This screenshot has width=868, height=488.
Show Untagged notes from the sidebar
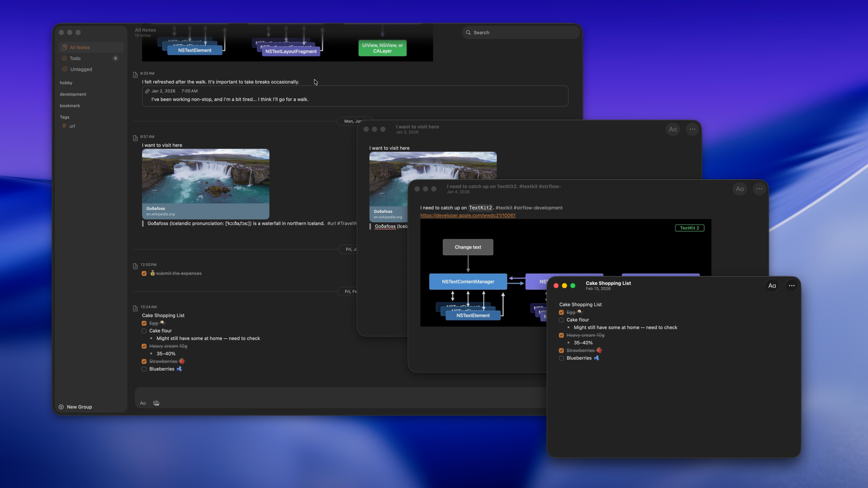click(x=80, y=69)
